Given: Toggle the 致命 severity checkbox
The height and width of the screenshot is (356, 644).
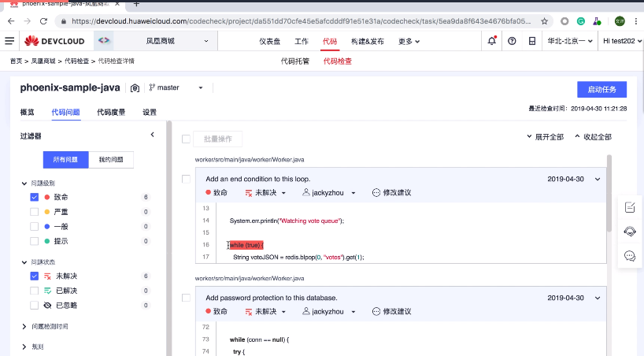Looking at the screenshot, I should click(35, 197).
